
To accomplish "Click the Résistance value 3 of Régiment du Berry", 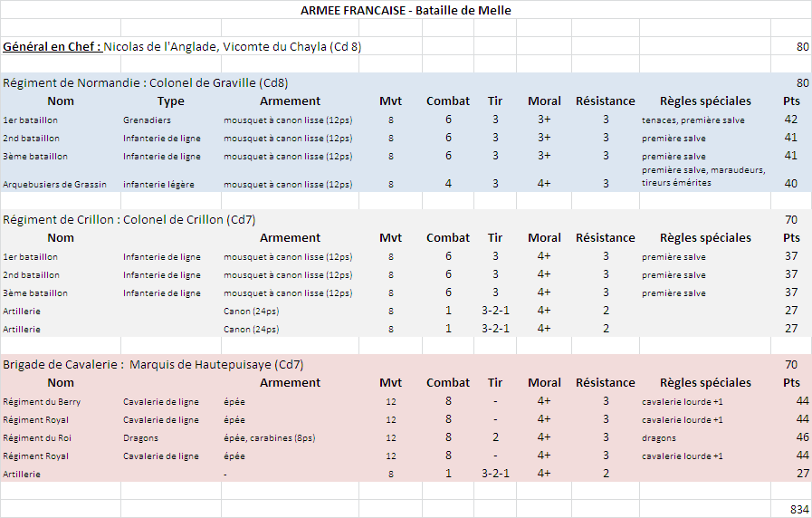I will click(x=606, y=401).
